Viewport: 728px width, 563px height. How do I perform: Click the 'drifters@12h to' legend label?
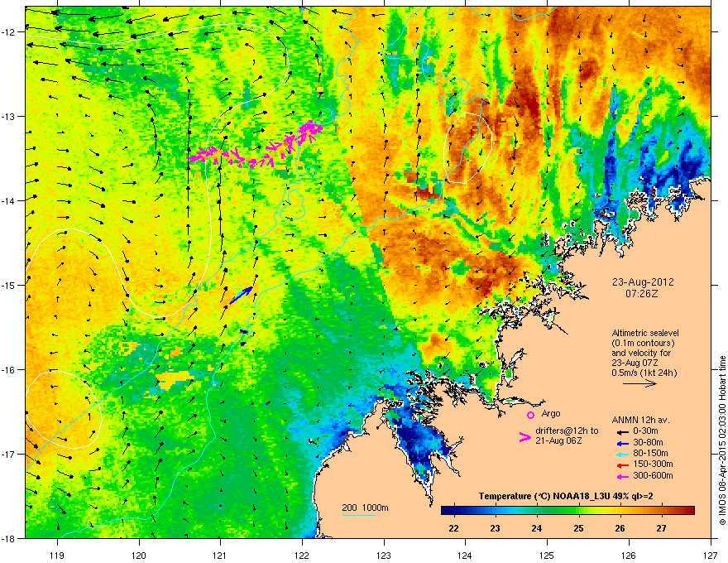click(567, 431)
